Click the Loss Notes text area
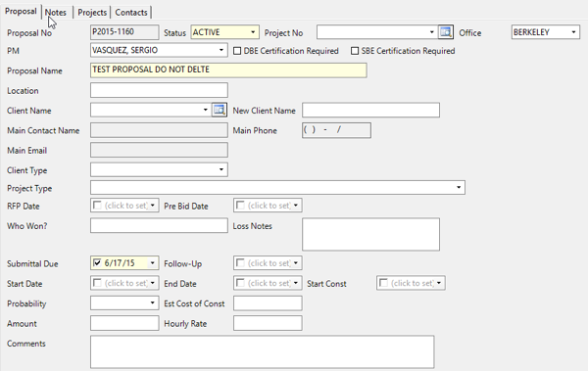588x371 pixels. coord(370,234)
